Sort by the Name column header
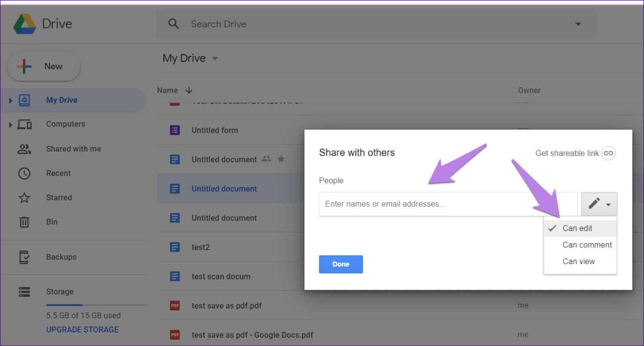The width and height of the screenshot is (644, 346). point(167,90)
